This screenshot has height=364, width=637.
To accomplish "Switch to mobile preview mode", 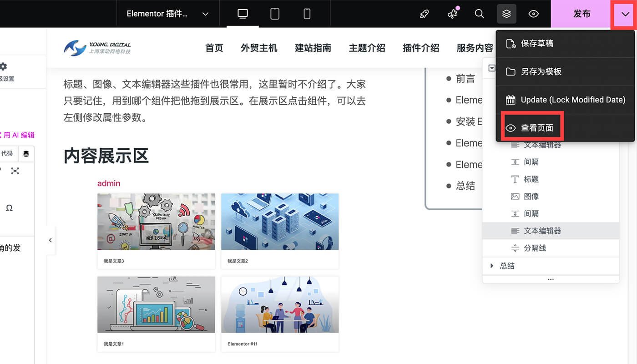I will coord(307,14).
